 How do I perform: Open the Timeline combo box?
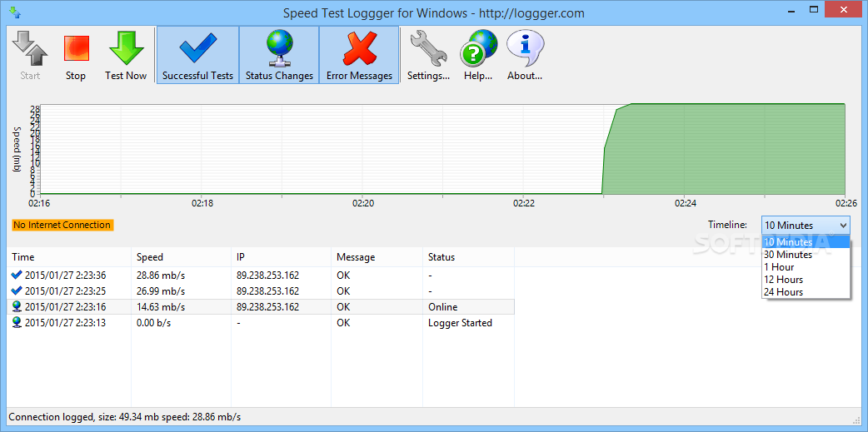pos(806,225)
